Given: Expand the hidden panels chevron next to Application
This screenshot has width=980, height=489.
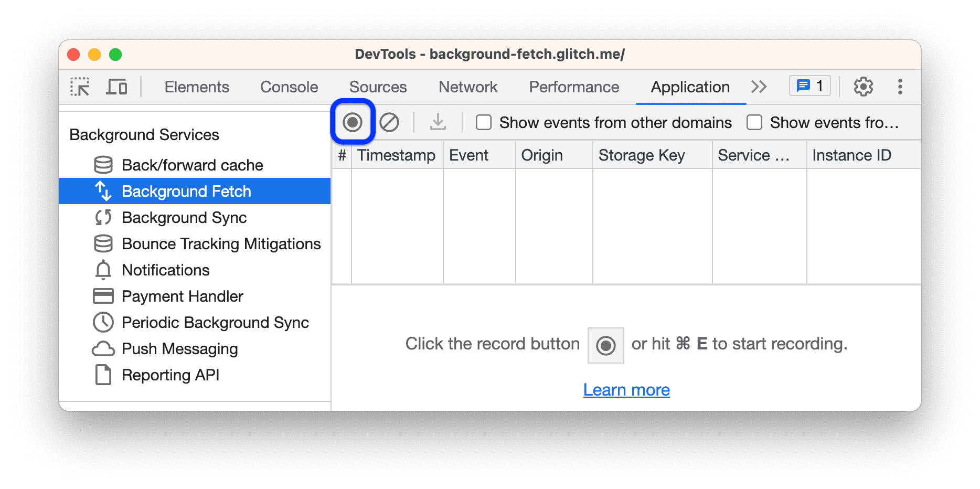Looking at the screenshot, I should [759, 87].
